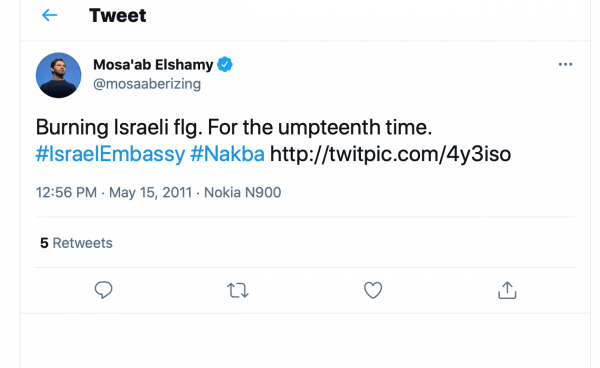Click the Nokia N900 source label
The height and width of the screenshot is (368, 600).
(243, 192)
